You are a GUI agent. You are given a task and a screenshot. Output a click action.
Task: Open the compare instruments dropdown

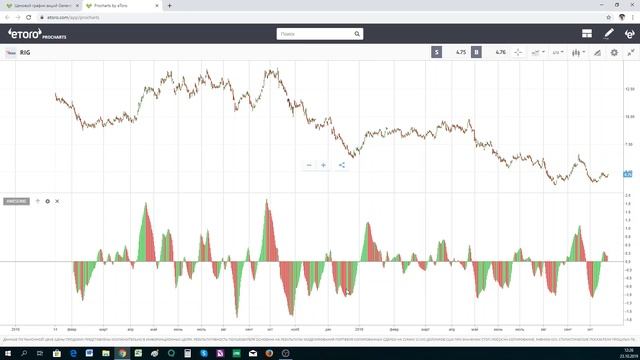[x=538, y=52]
